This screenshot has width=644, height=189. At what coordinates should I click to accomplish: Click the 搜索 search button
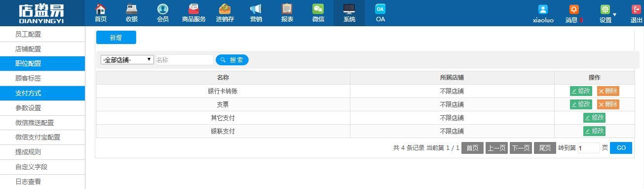[232, 60]
